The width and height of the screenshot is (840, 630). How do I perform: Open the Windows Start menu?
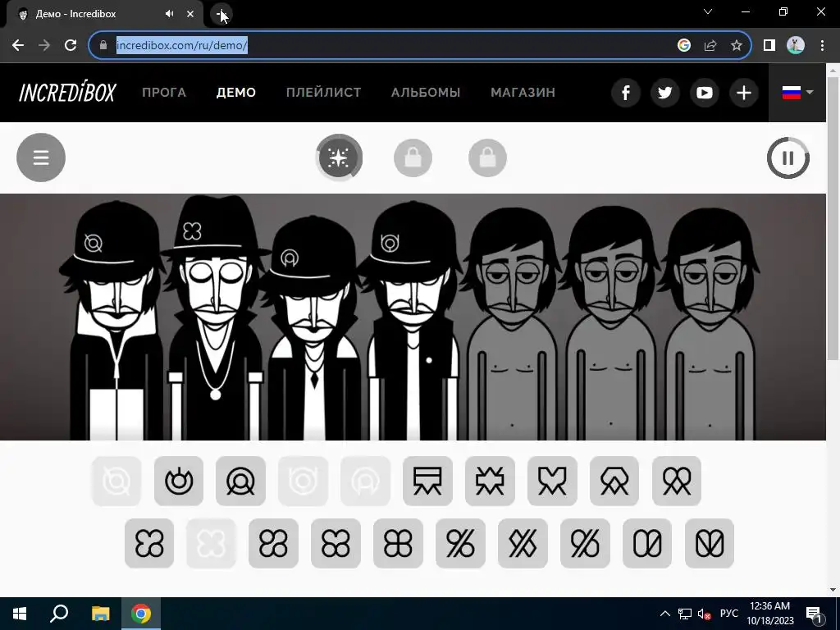[x=20, y=614]
